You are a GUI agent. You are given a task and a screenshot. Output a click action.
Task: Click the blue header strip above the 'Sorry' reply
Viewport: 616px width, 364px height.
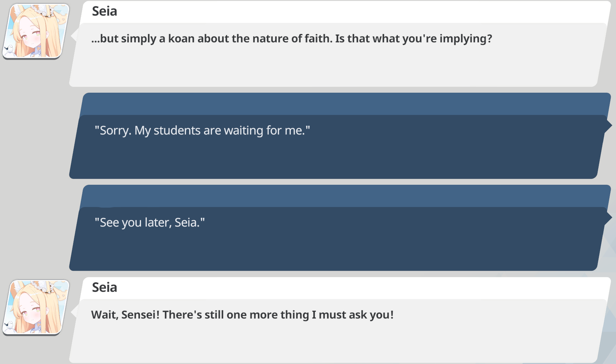[x=346, y=104]
